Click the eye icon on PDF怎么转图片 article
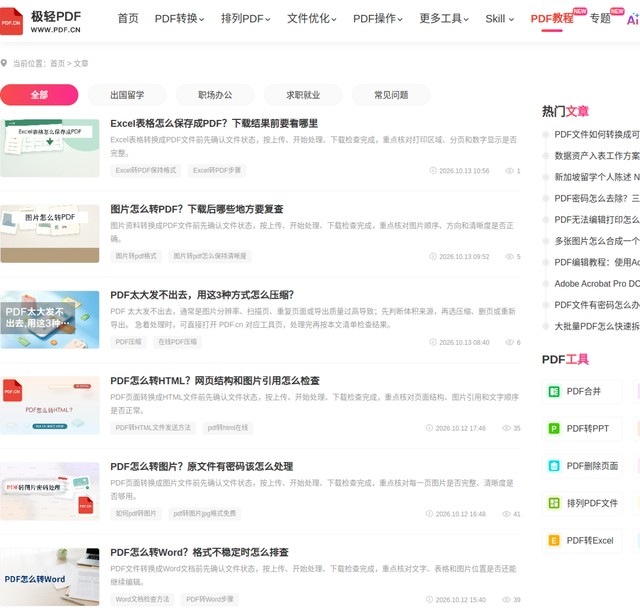Viewport: 640px width, 615px height. pyautogui.click(x=507, y=513)
